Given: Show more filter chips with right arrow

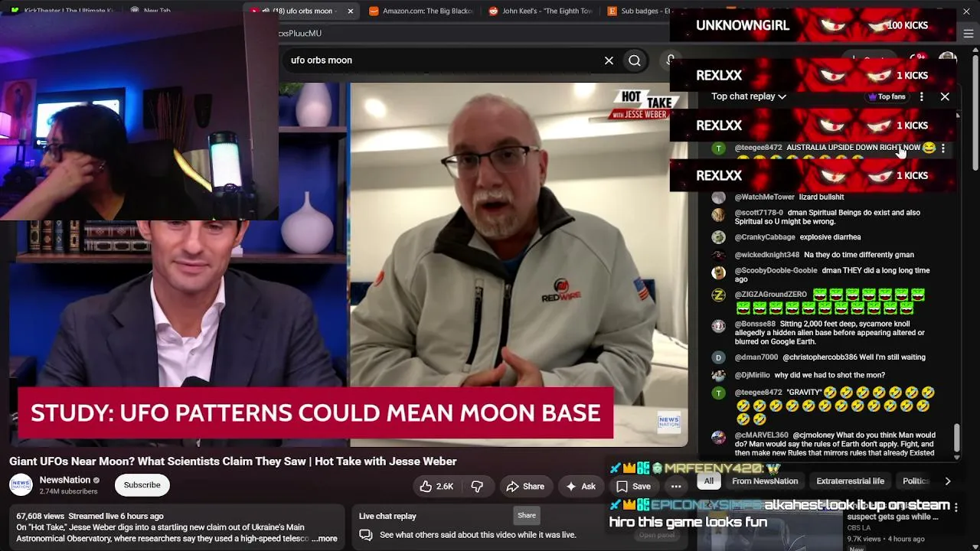Looking at the screenshot, I should [x=948, y=481].
